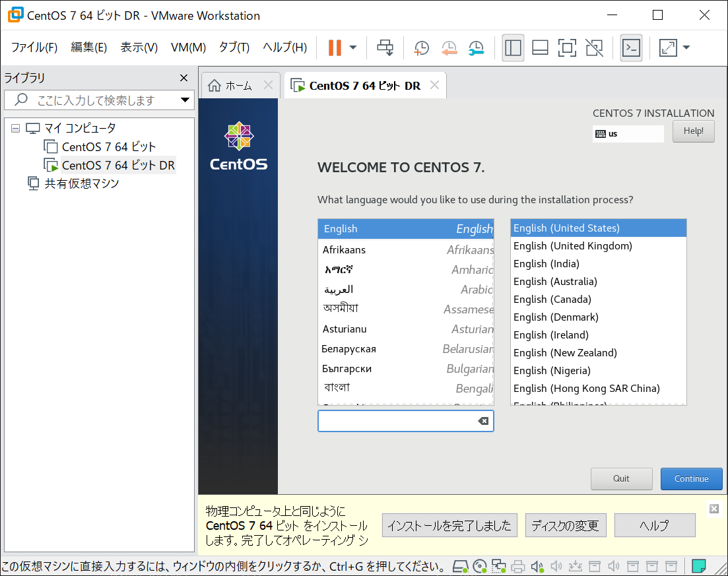
Task: Choose English (India) locale
Action: pyautogui.click(x=598, y=264)
